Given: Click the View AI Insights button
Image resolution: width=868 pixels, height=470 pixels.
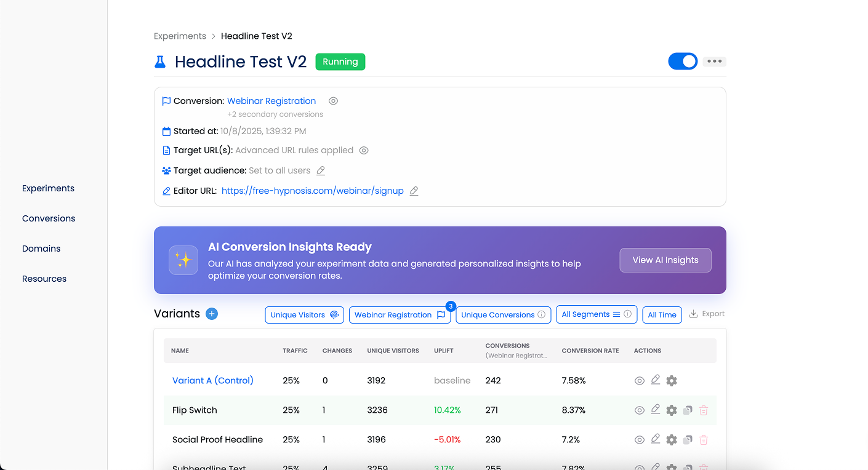Looking at the screenshot, I should 665,260.
